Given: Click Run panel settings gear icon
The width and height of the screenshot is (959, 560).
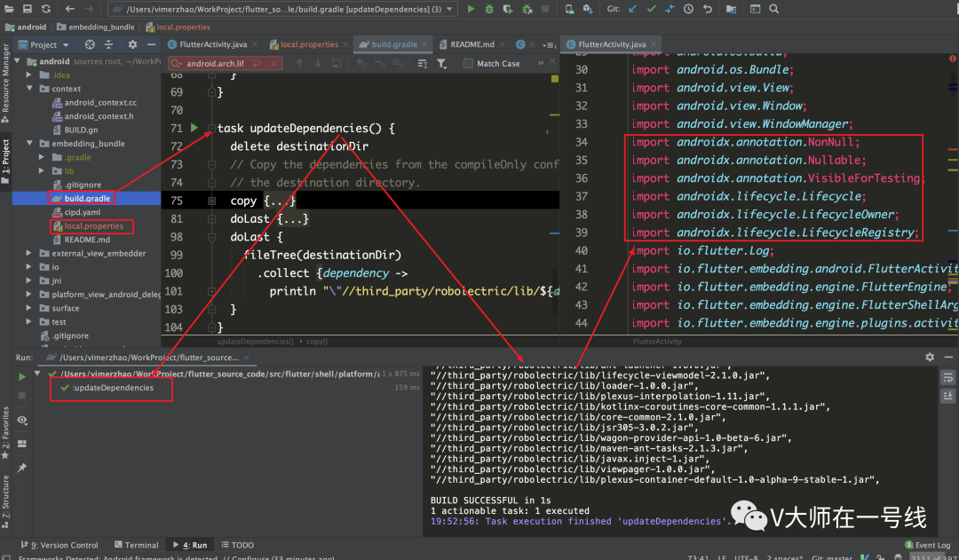Looking at the screenshot, I should point(930,357).
